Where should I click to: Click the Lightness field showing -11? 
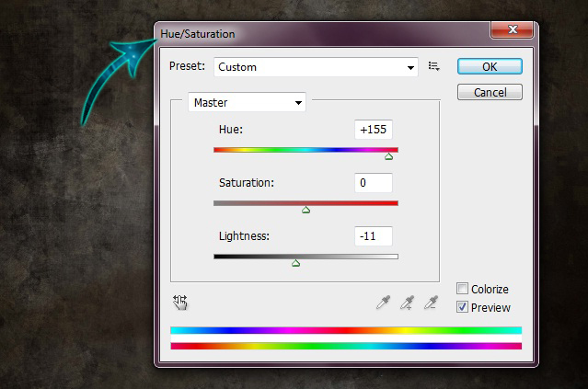(374, 236)
